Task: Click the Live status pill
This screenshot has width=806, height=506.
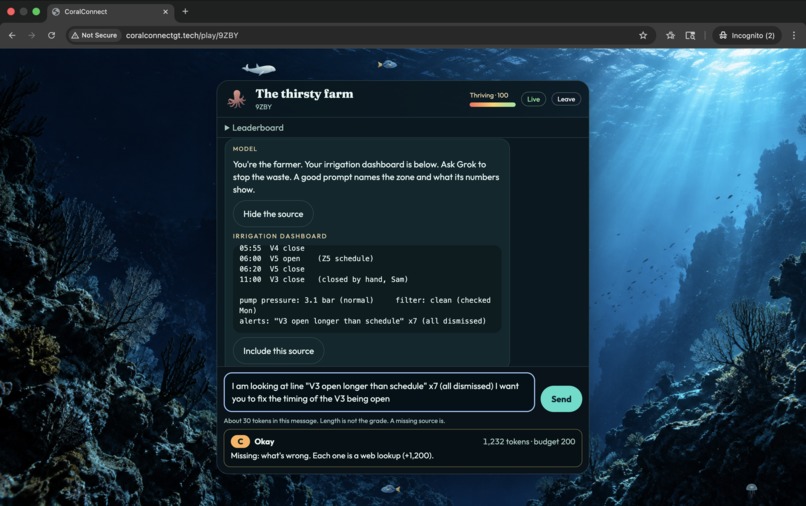Action: pos(533,99)
